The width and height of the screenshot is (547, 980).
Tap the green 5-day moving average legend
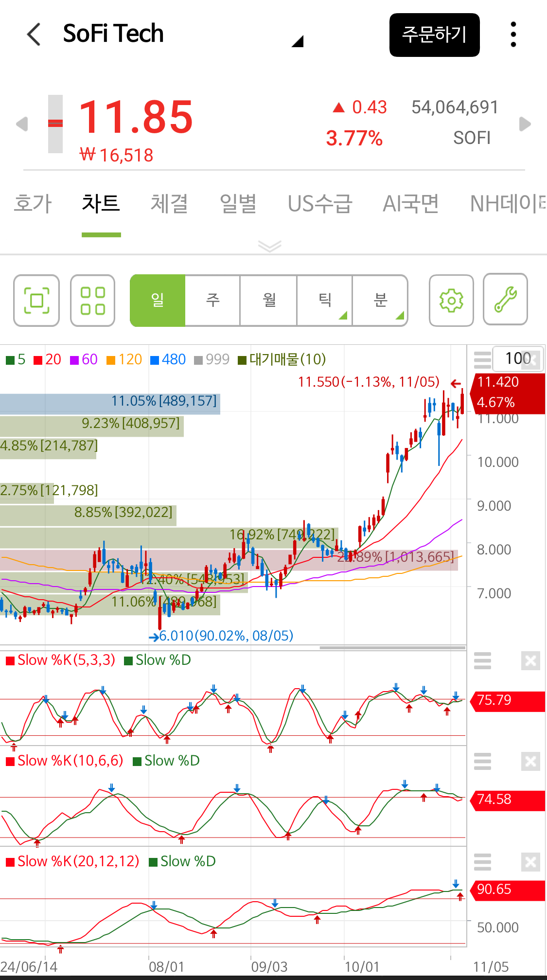click(16, 359)
